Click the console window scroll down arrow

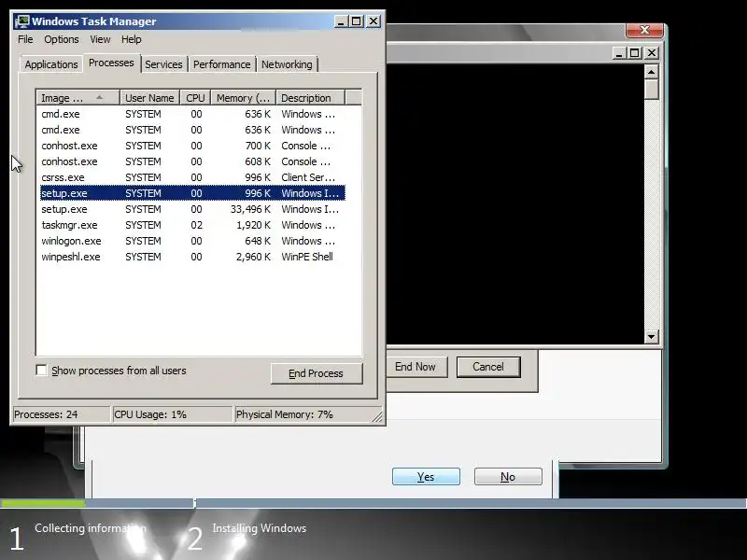tap(651, 337)
